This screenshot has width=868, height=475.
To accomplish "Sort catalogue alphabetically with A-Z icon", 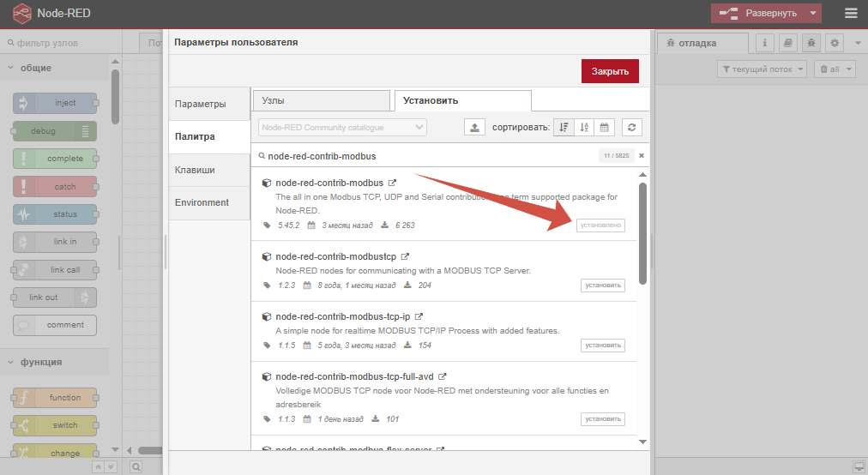I will pyautogui.click(x=584, y=127).
